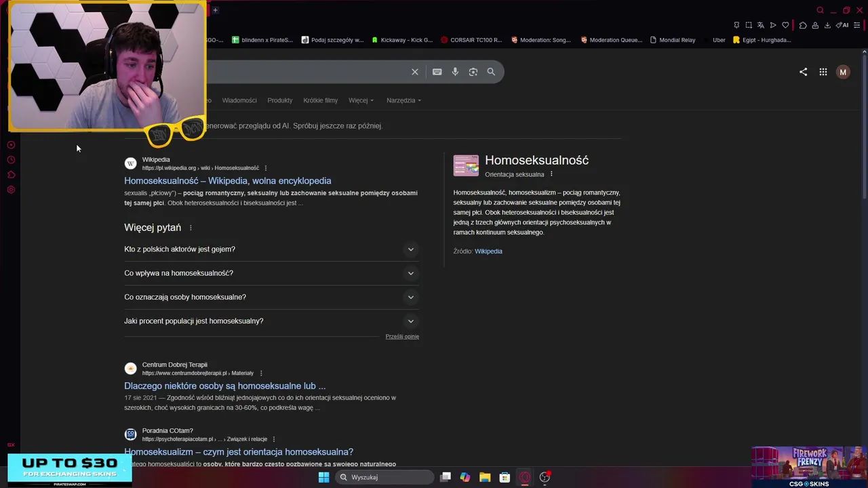Viewport: 868px width, 488px height.
Task: Open Windows Start menu
Action: coord(323,477)
